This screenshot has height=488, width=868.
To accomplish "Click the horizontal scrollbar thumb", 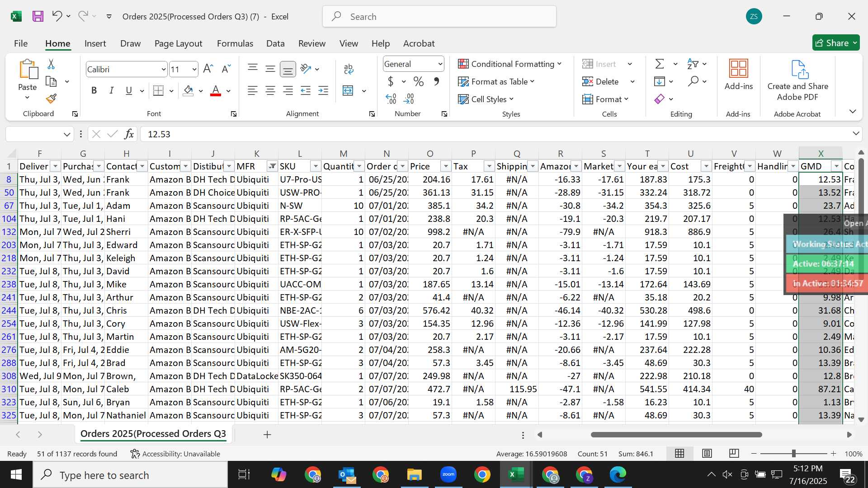I will click(x=676, y=435).
